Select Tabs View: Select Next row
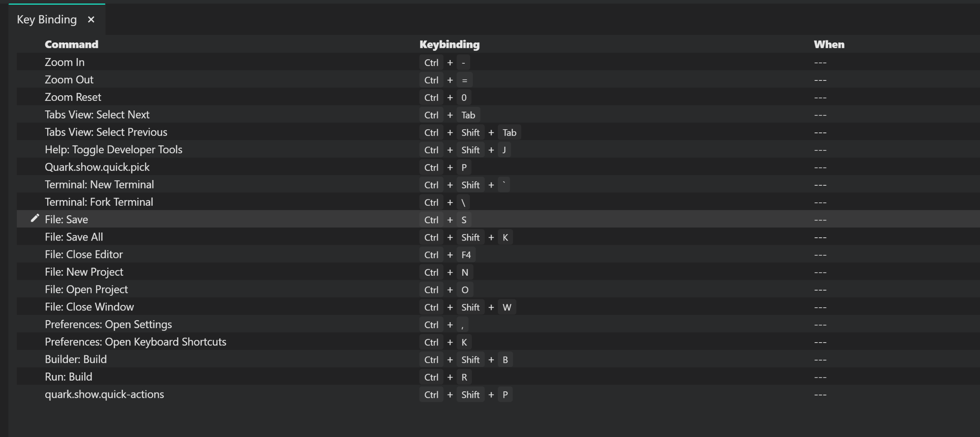 (x=498, y=114)
